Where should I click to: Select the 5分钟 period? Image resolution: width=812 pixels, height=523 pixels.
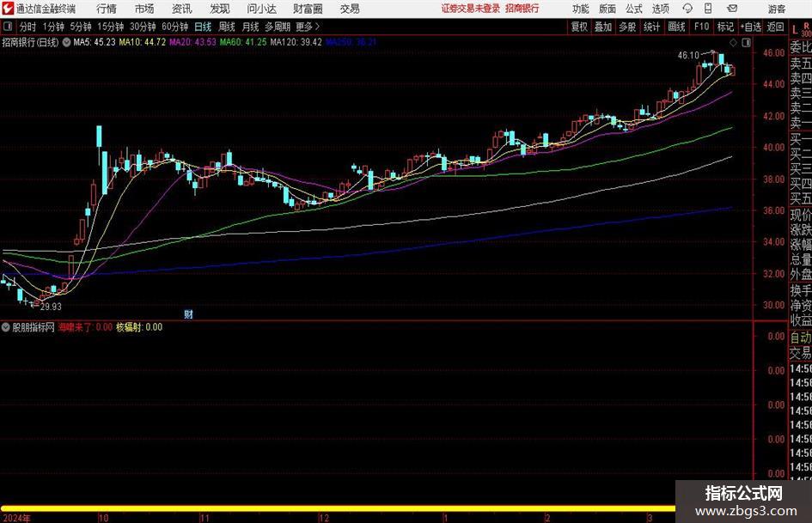81,27
